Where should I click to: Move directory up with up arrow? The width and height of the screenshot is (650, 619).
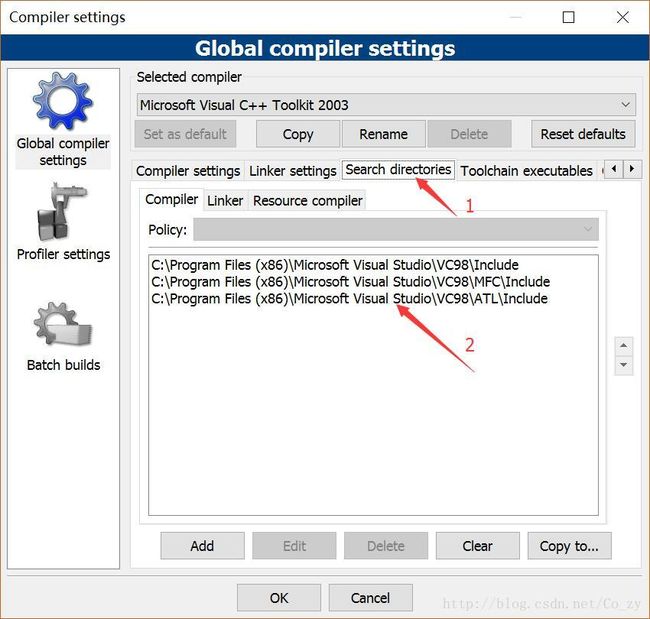(623, 346)
